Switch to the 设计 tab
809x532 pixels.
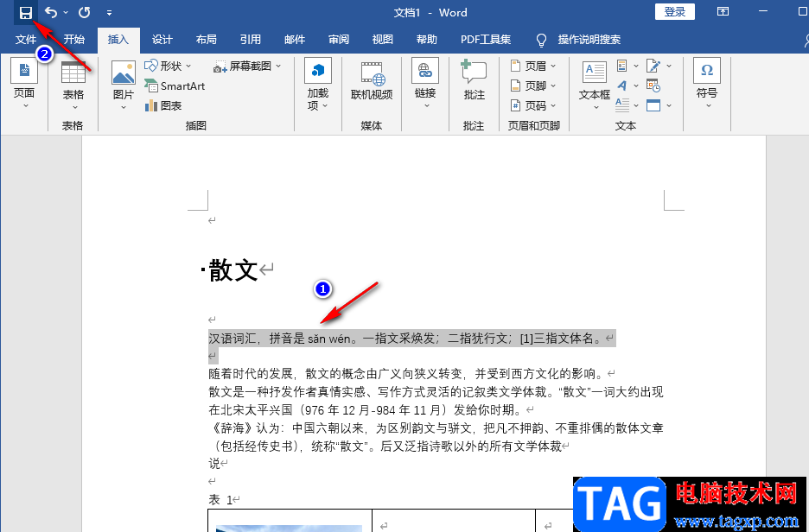pyautogui.click(x=162, y=40)
